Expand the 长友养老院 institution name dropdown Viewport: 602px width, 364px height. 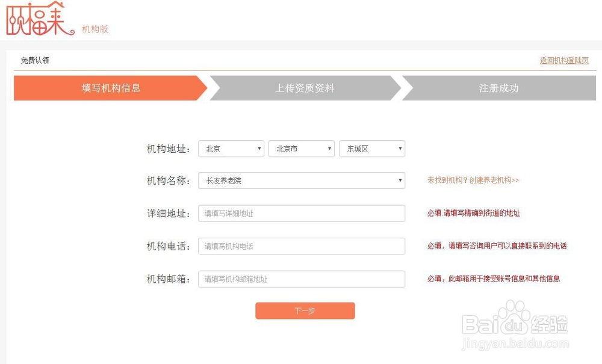[302, 180]
